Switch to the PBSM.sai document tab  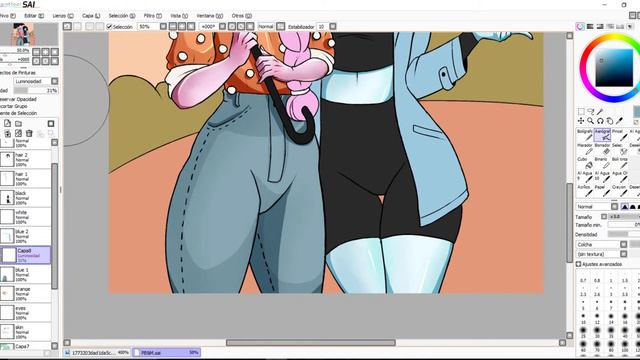coord(167,352)
